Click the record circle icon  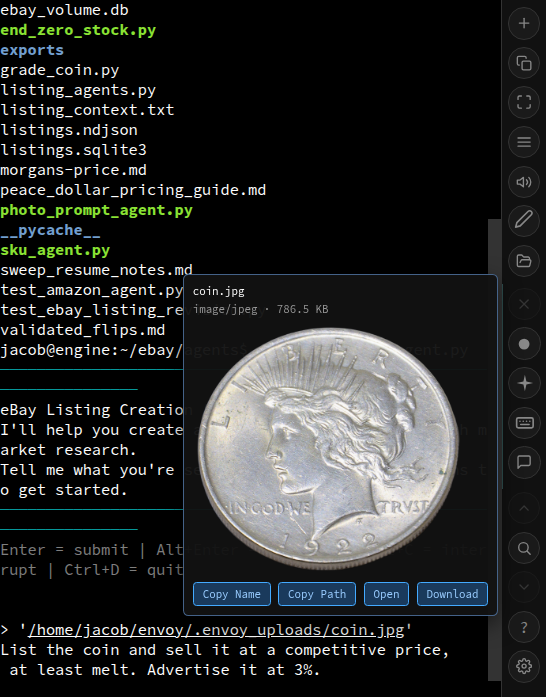(524, 344)
